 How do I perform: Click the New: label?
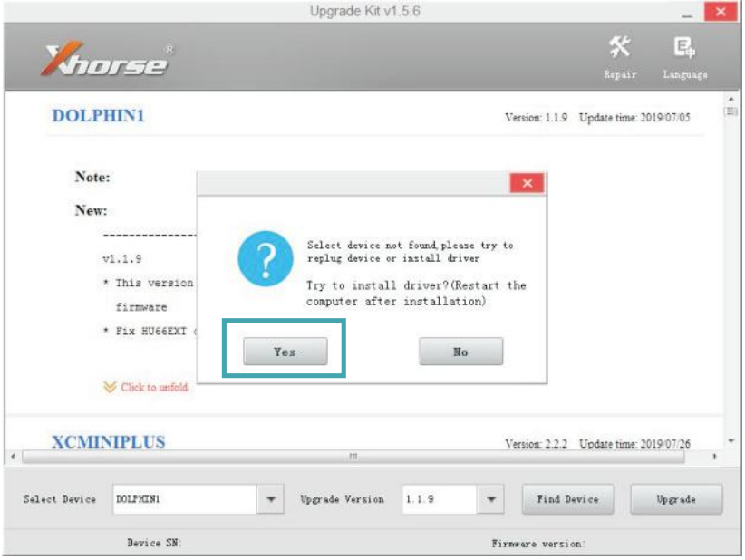click(92, 210)
